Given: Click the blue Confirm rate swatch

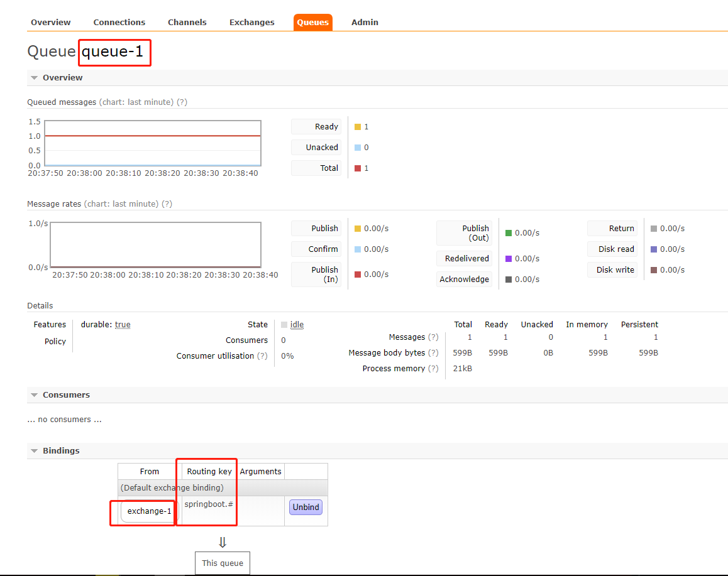Looking at the screenshot, I should click(358, 249).
